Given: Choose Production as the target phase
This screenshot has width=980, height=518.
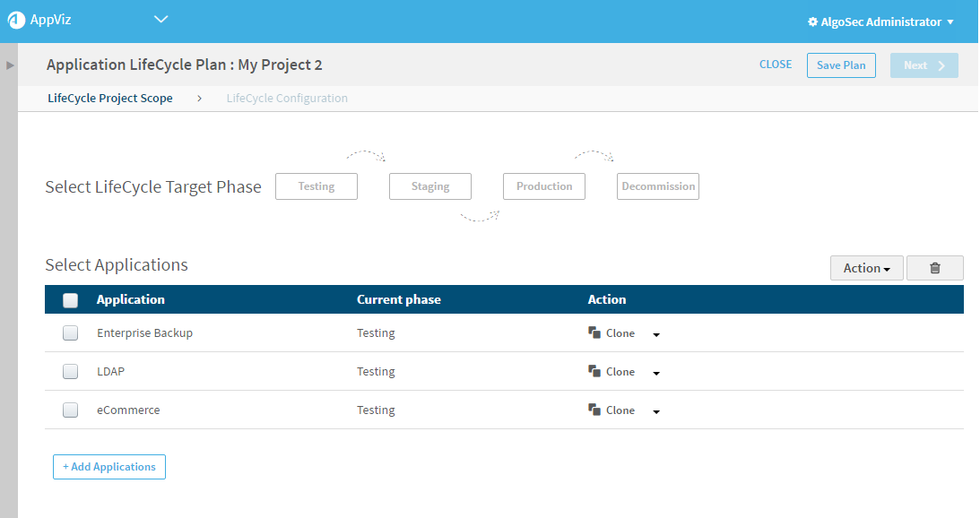Looking at the screenshot, I should tap(544, 186).
